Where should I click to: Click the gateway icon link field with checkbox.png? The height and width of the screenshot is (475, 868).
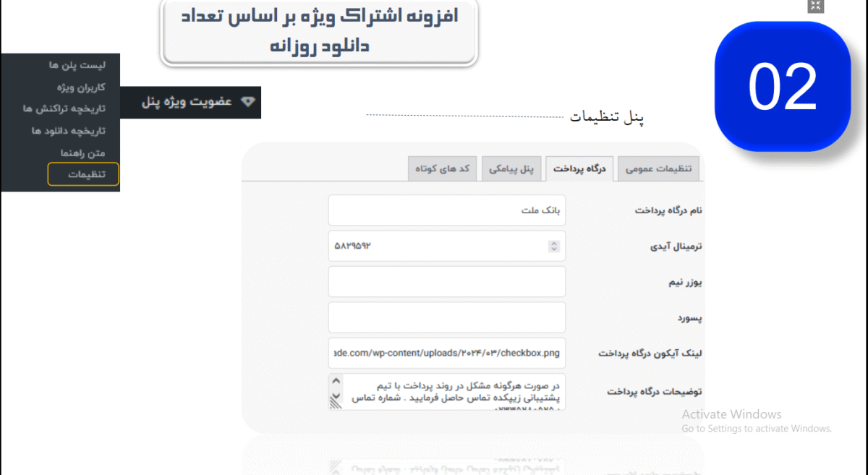tap(446, 354)
